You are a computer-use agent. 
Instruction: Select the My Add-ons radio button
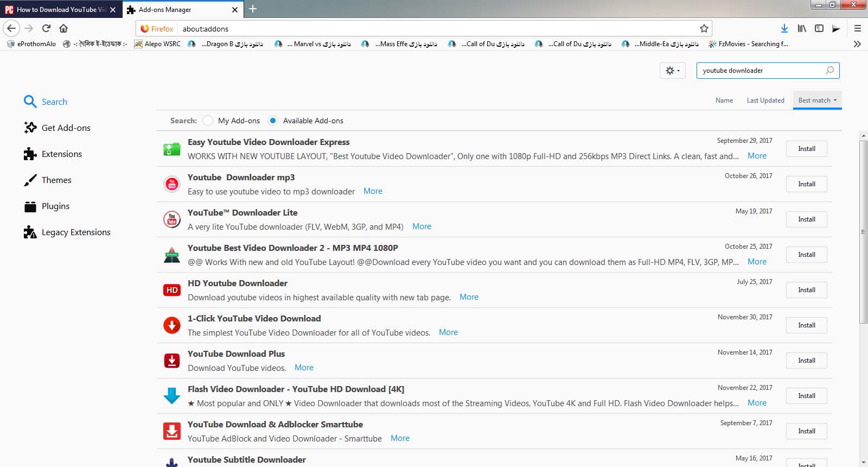[x=208, y=121]
